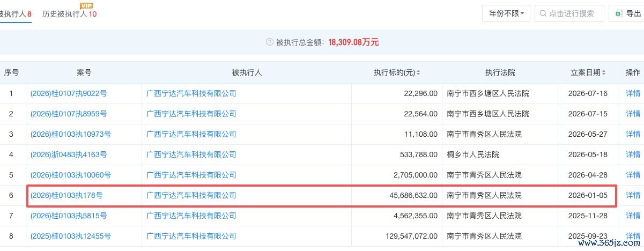View 详情 for the row 5 case
644x251 pixels.
pyautogui.click(x=633, y=175)
